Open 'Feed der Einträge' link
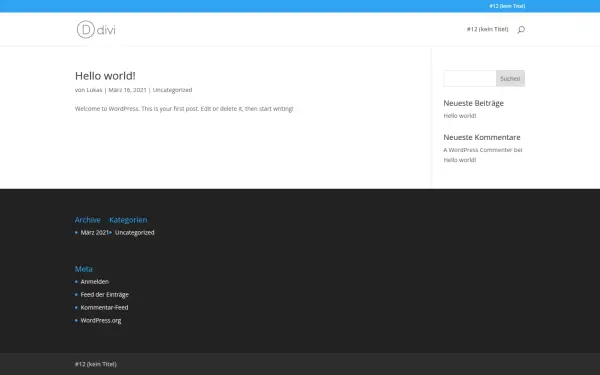The height and width of the screenshot is (375, 600). (104, 295)
